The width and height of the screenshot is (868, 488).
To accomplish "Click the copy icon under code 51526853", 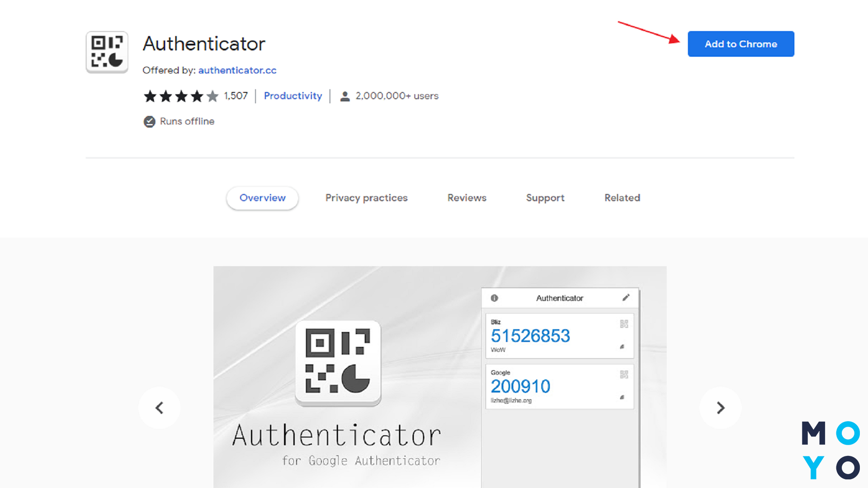I will tap(622, 347).
